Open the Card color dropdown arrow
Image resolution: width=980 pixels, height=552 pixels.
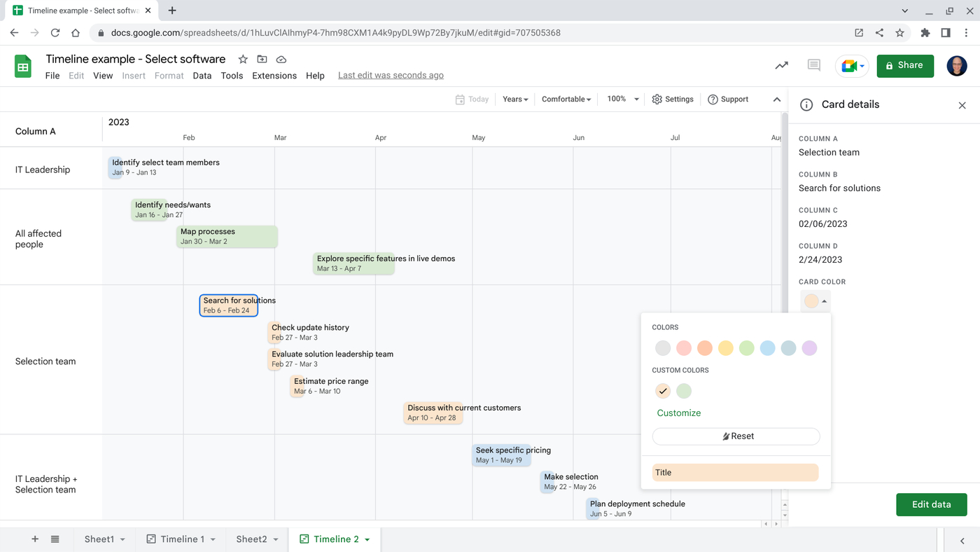tap(825, 301)
